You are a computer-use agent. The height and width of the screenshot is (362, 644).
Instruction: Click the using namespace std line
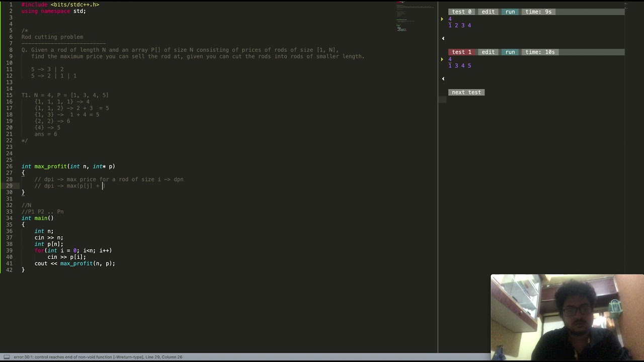pyautogui.click(x=54, y=11)
